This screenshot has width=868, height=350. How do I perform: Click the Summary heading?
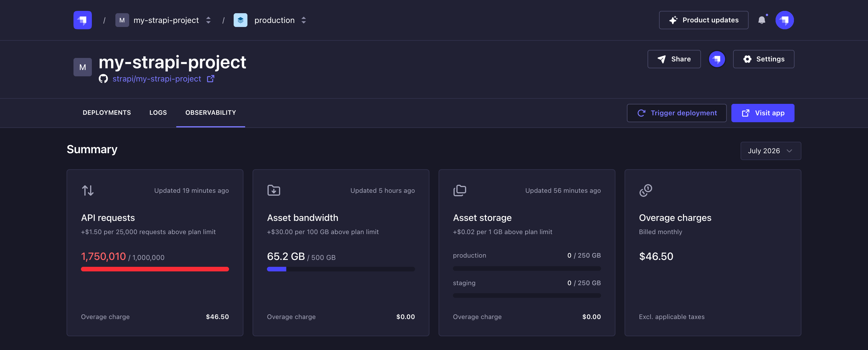[92, 149]
